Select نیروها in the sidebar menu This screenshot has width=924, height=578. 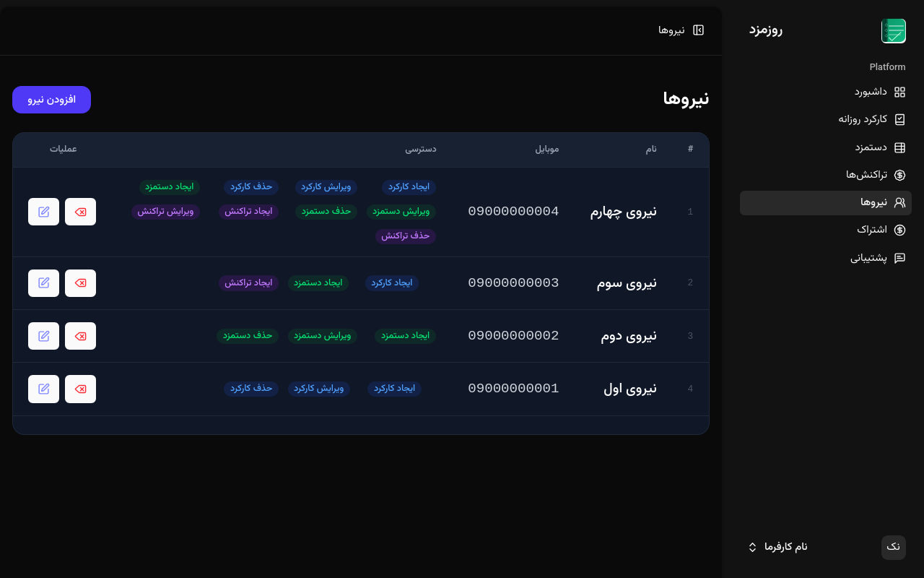[825, 203]
